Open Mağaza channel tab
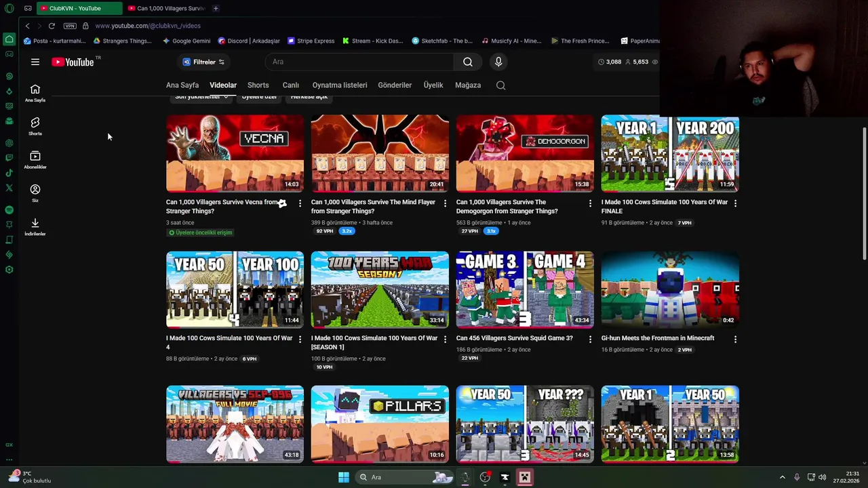Image resolution: width=868 pixels, height=488 pixels. click(x=468, y=85)
